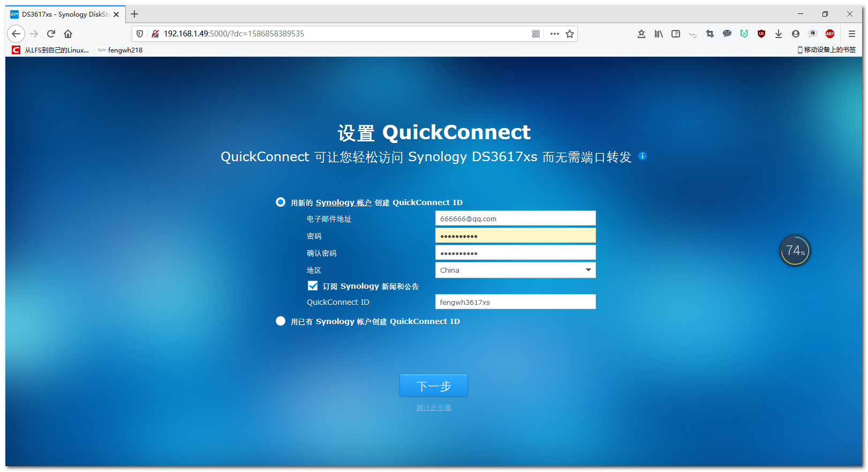Viewport: 868px width, 472px height.
Task: Show QuickConnect info tooltip icon
Action: [643, 156]
